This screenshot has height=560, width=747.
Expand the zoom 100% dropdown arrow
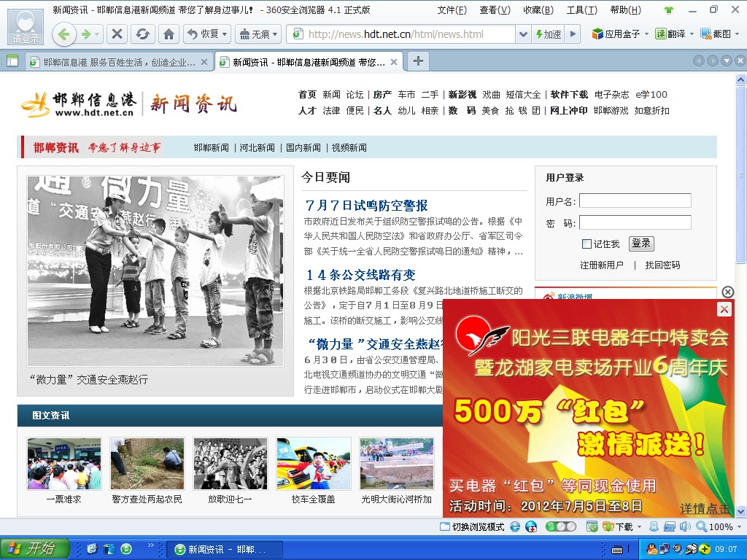click(739, 526)
